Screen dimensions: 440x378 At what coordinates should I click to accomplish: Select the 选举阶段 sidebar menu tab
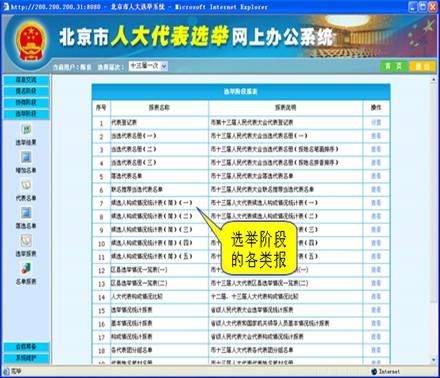point(26,114)
